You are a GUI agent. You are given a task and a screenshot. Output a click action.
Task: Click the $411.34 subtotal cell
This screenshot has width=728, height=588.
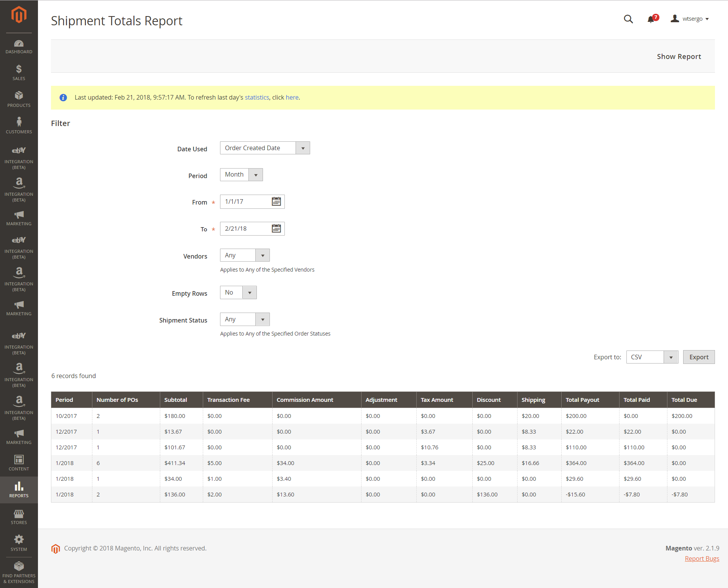[x=181, y=463]
